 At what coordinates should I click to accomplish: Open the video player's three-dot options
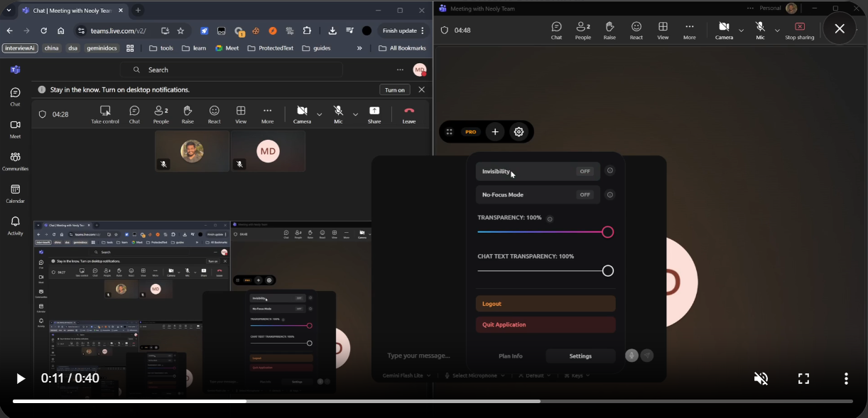pyautogui.click(x=846, y=378)
